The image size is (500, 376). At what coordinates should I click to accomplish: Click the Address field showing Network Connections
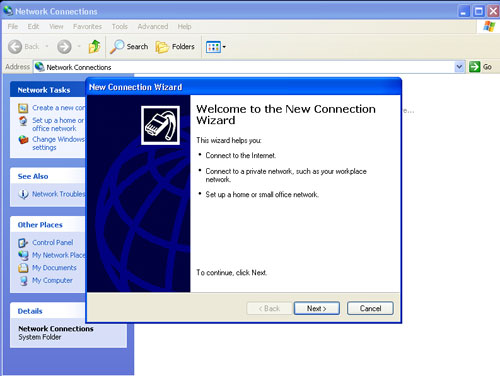(244, 67)
